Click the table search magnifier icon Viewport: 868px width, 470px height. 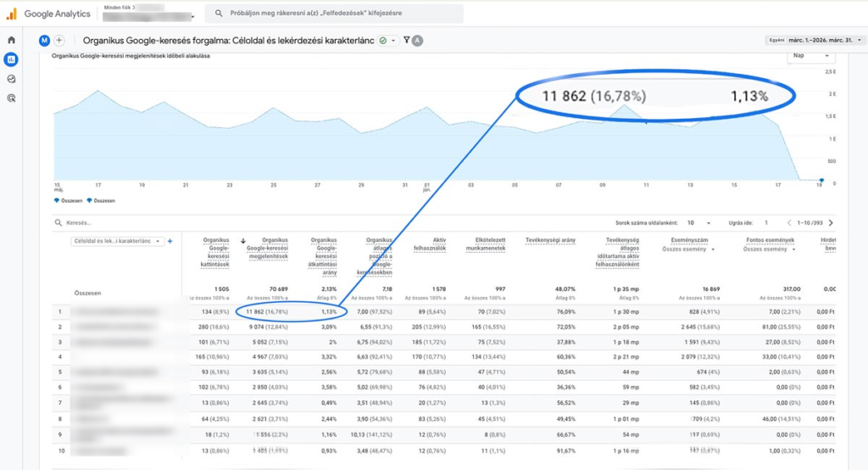[58, 223]
